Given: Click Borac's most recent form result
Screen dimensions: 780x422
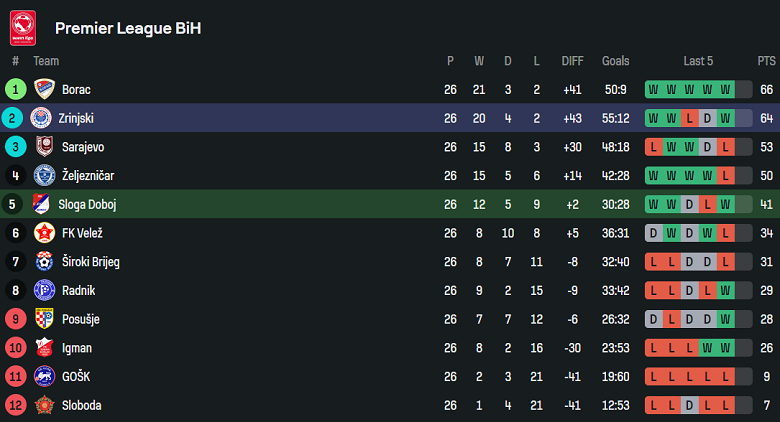Looking at the screenshot, I should (726, 89).
